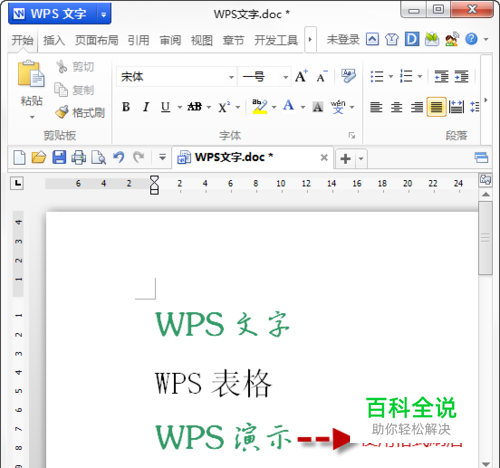500x468 pixels.
Task: Toggle bold formatting
Action: coord(126,107)
